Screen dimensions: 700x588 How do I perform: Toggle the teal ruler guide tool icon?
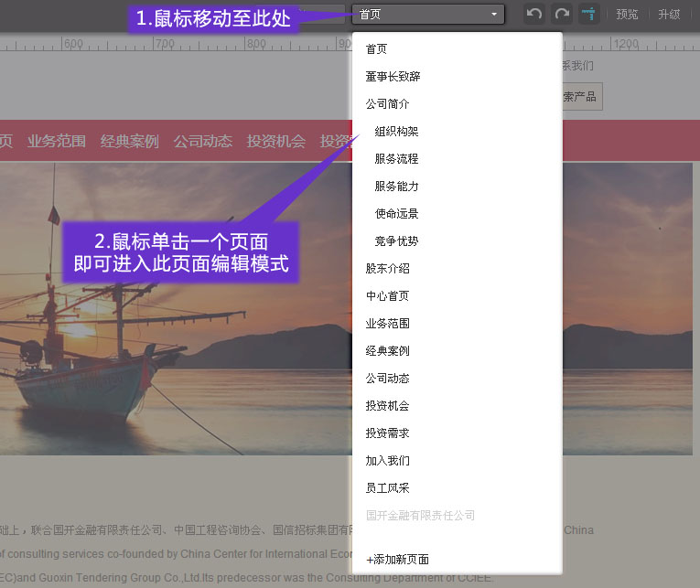(x=589, y=14)
